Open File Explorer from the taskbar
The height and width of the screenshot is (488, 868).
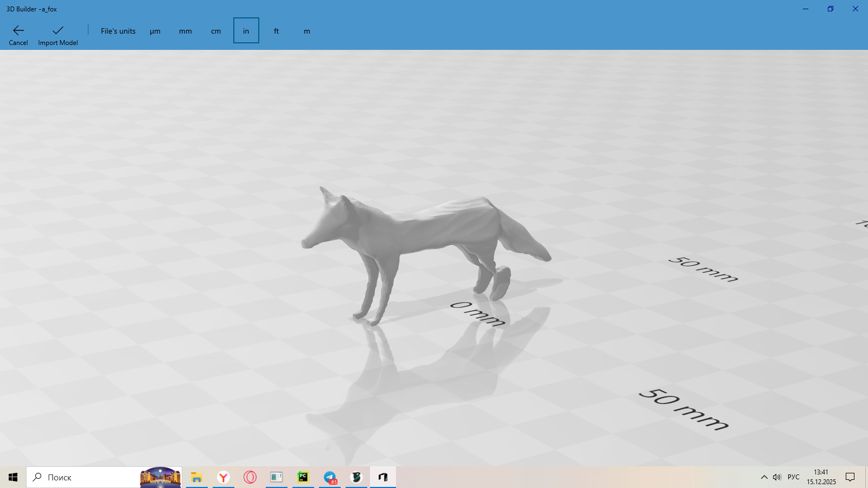click(196, 477)
